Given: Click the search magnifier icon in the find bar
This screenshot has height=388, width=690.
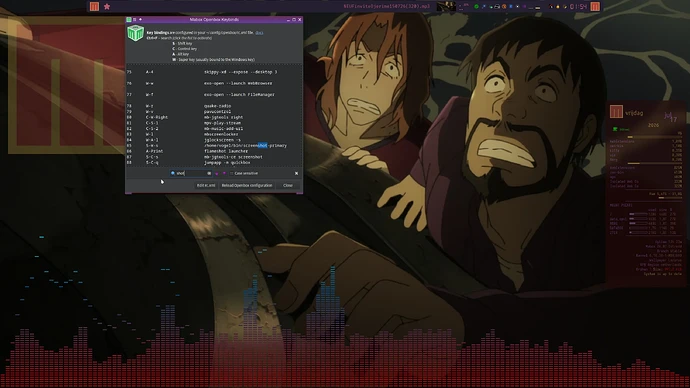Looking at the screenshot, I should 172,173.
